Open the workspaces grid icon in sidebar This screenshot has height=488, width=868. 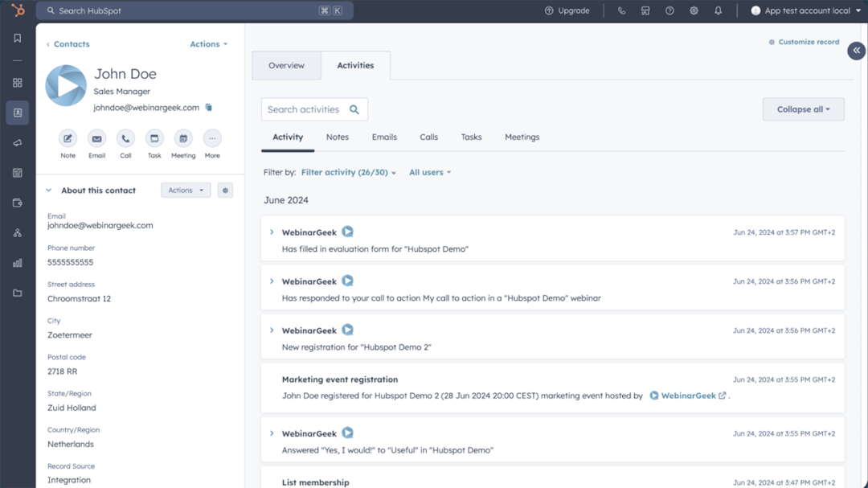(18, 83)
